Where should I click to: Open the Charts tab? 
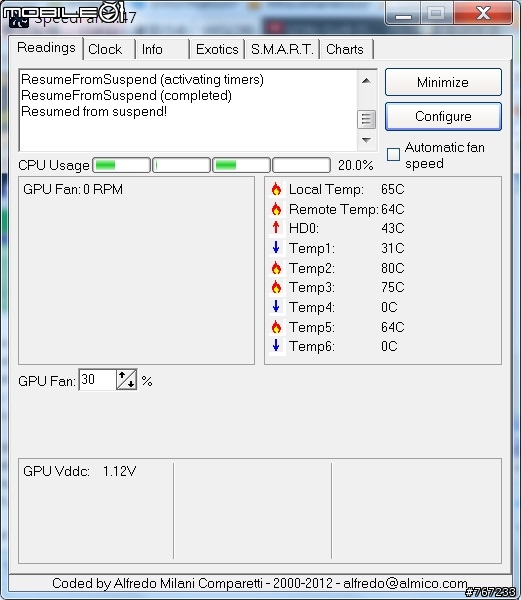(x=345, y=49)
